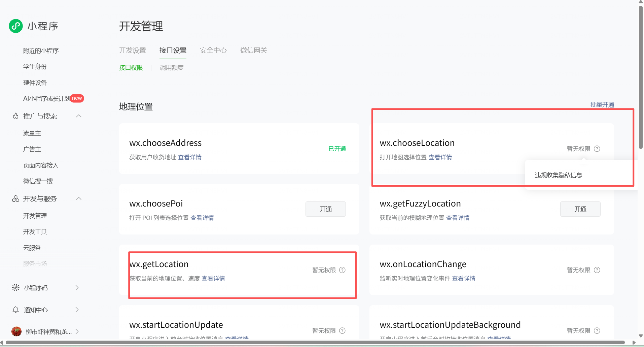
Task: Expand the 小程序码 sidebar item arrow
Action: tap(77, 288)
